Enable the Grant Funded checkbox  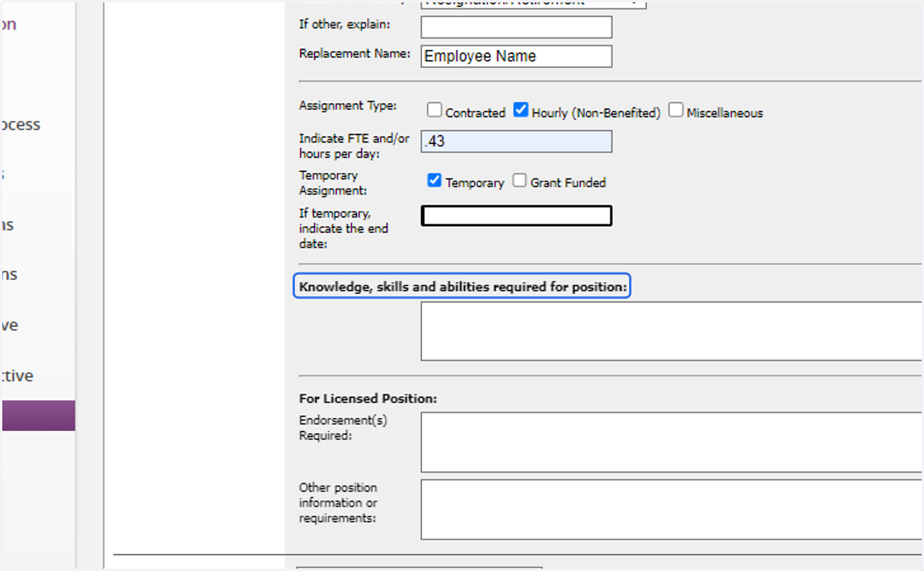pyautogui.click(x=520, y=180)
